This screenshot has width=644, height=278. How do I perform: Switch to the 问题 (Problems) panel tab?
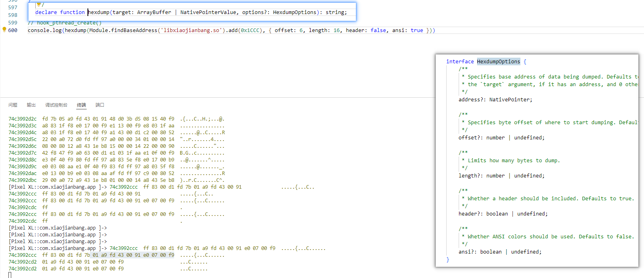coord(13,105)
